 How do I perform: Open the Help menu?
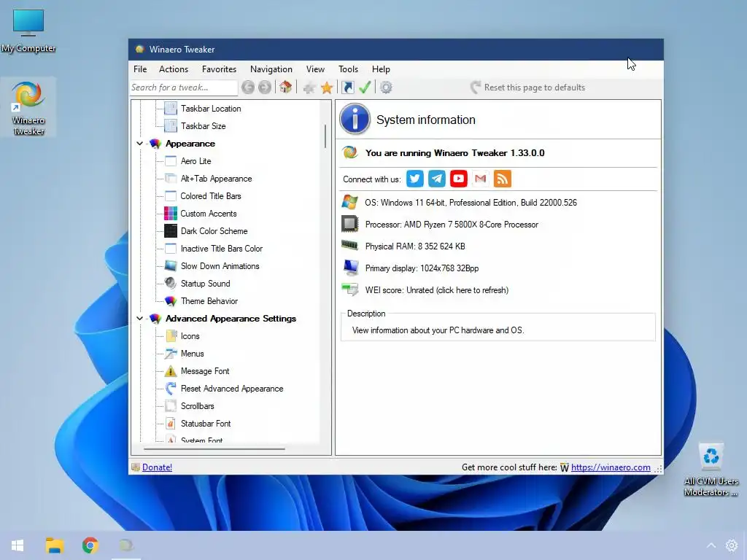(381, 69)
